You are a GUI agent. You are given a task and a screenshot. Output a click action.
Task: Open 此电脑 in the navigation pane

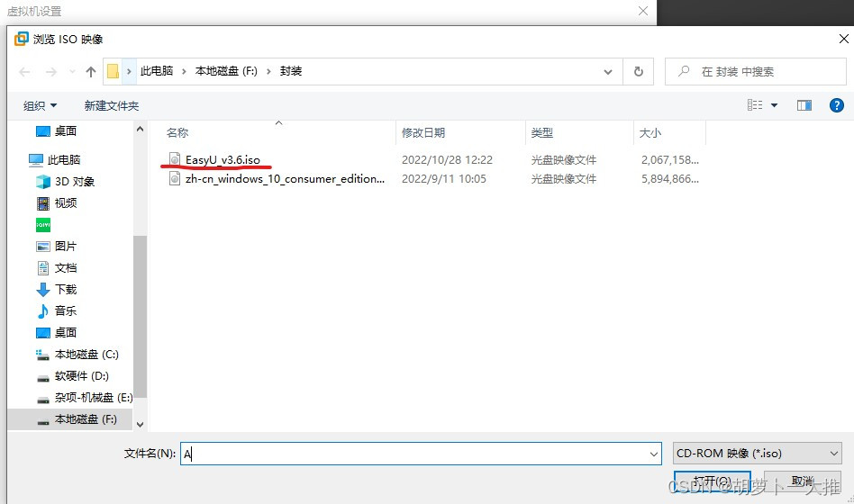click(x=64, y=160)
